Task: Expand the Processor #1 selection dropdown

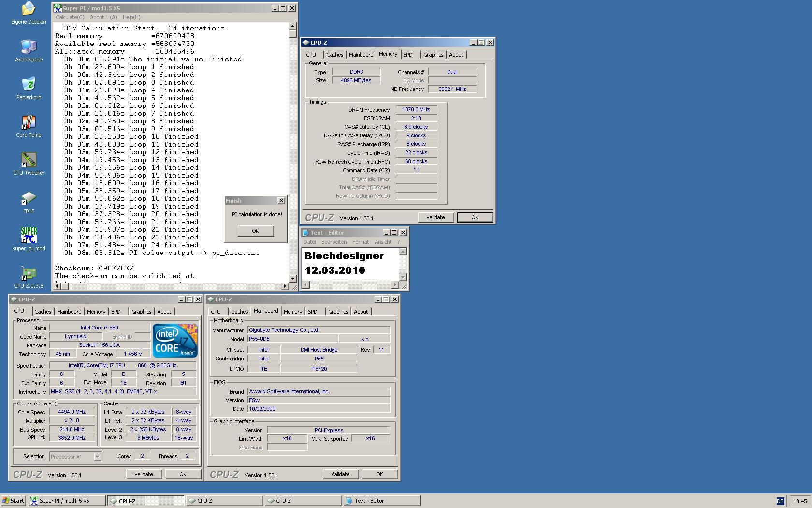Action: coord(97,457)
